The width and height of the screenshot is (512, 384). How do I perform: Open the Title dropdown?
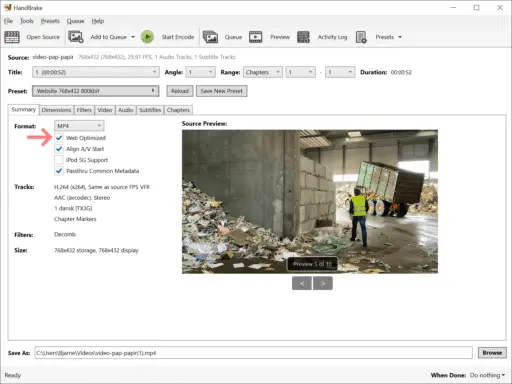95,72
